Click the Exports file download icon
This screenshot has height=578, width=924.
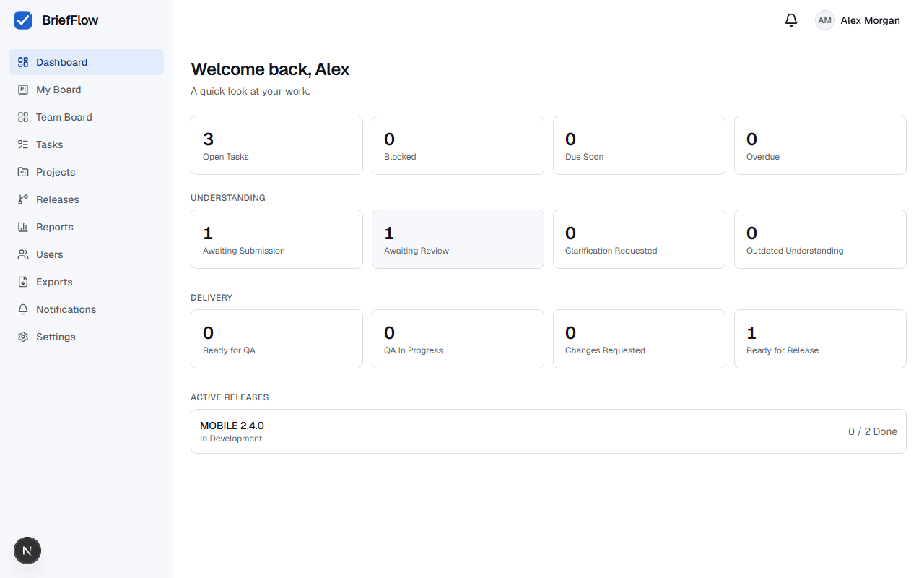coord(23,282)
